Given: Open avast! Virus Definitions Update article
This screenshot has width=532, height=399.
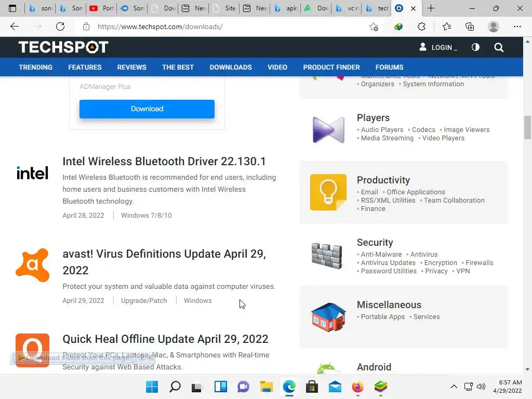Looking at the screenshot, I should pos(164,262).
